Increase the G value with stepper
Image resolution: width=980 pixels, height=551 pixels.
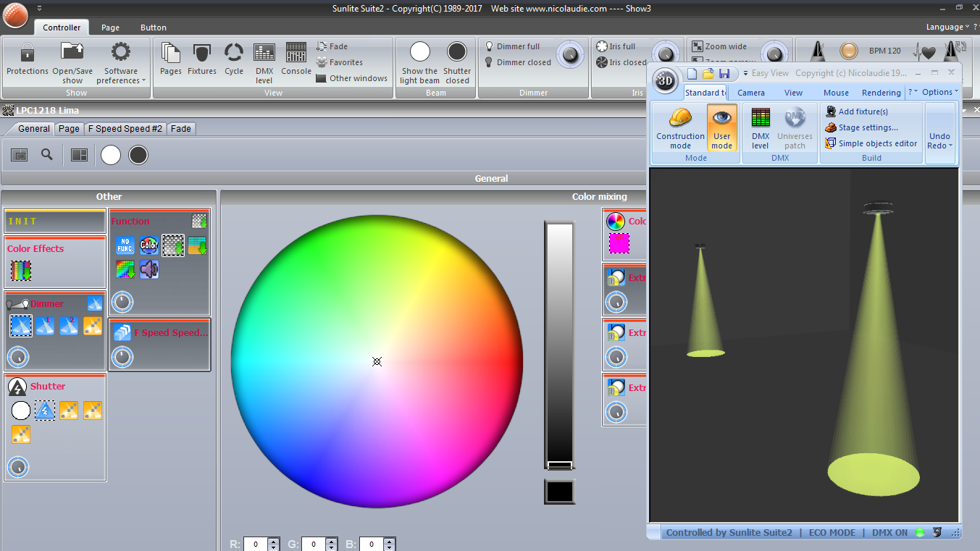click(x=331, y=541)
